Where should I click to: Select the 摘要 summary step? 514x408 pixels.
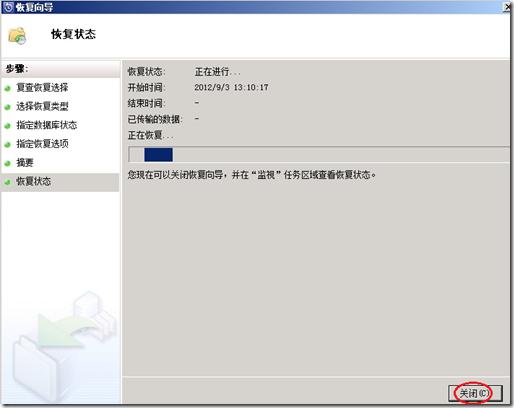pos(25,162)
